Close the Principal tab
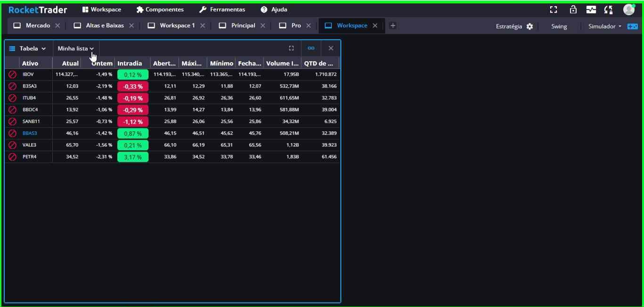 pyautogui.click(x=263, y=25)
